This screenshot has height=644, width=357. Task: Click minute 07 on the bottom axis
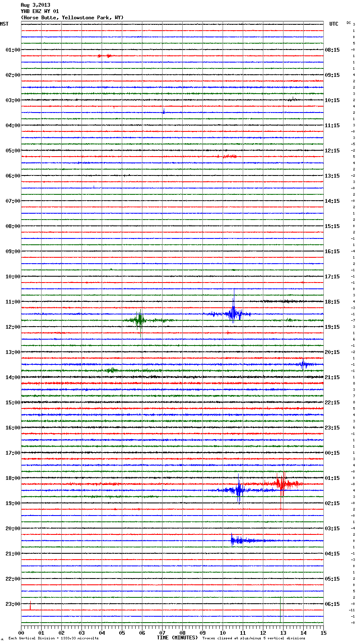pyautogui.click(x=162, y=633)
